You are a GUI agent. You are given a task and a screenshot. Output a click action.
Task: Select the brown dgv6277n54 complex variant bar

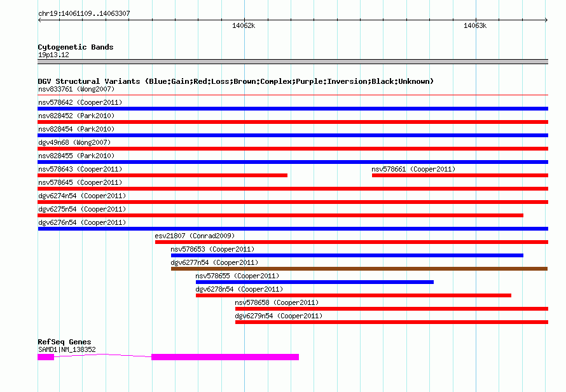click(x=359, y=269)
